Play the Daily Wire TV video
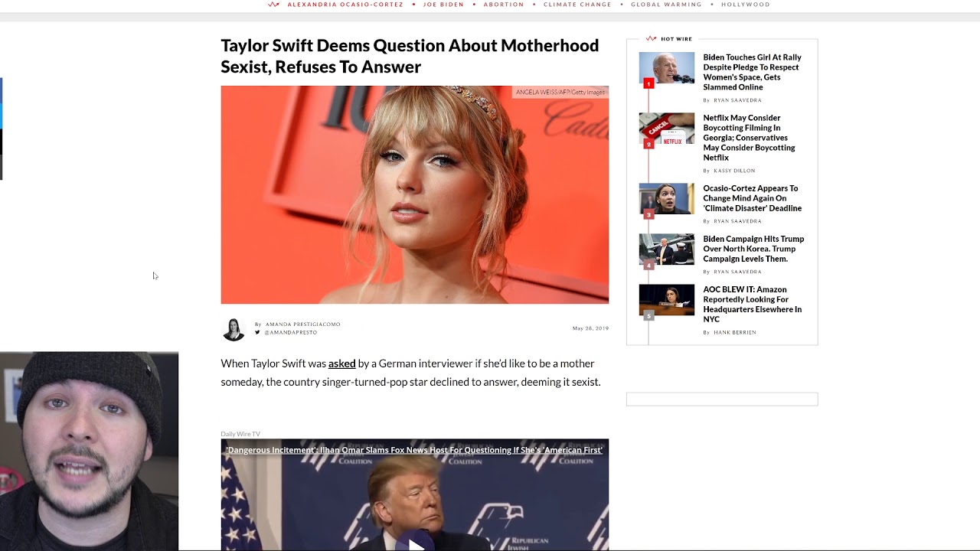This screenshot has width=980, height=551. click(415, 544)
